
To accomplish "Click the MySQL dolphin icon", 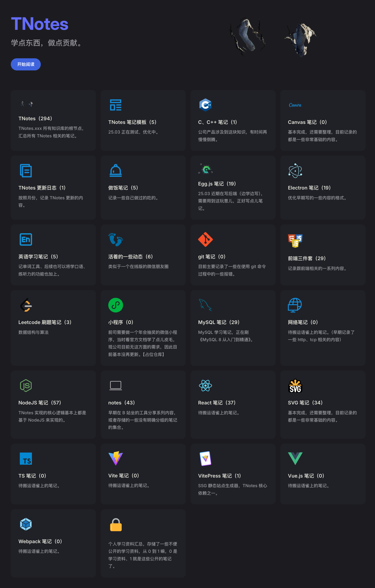I will 205,305.
